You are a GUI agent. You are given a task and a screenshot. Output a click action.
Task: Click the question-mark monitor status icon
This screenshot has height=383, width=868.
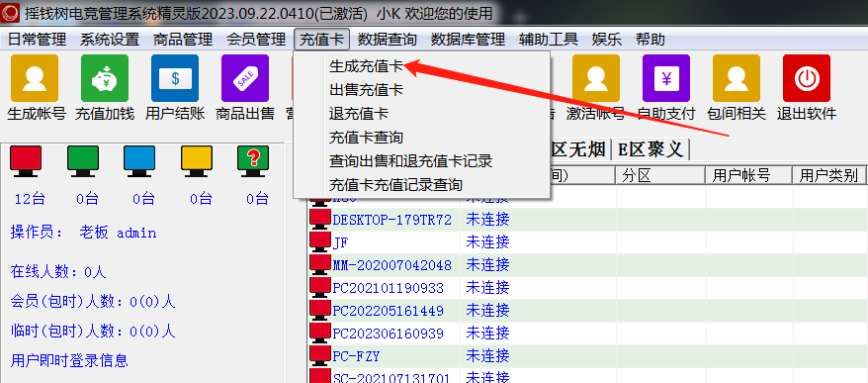point(253,161)
